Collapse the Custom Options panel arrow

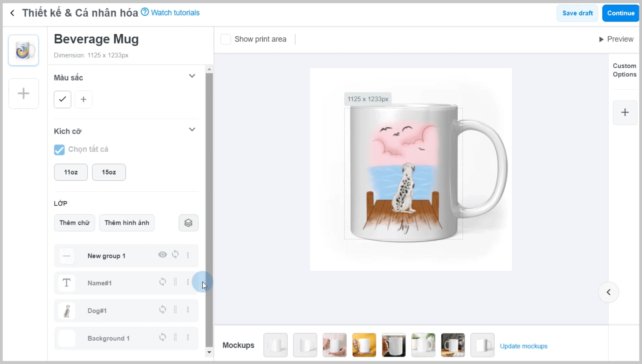[x=609, y=292]
